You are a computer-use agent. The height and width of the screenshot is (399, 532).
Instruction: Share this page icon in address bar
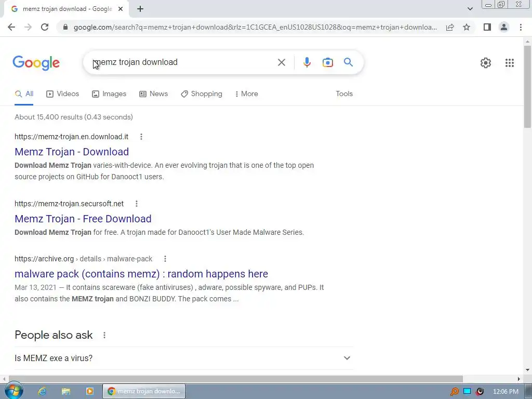pos(450,27)
